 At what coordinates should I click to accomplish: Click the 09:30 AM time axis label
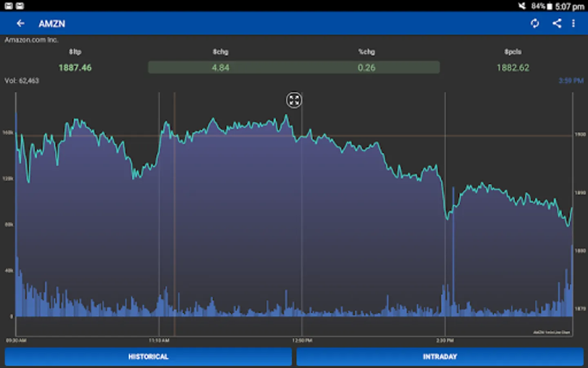click(16, 340)
